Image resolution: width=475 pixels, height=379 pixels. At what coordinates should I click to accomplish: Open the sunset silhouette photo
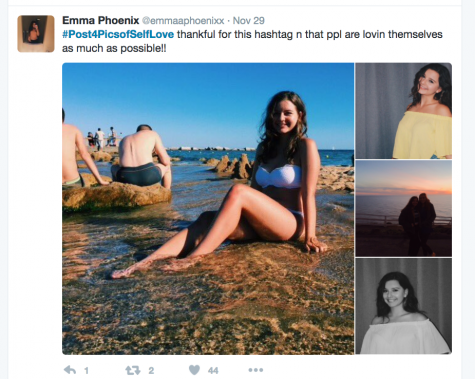(x=404, y=208)
